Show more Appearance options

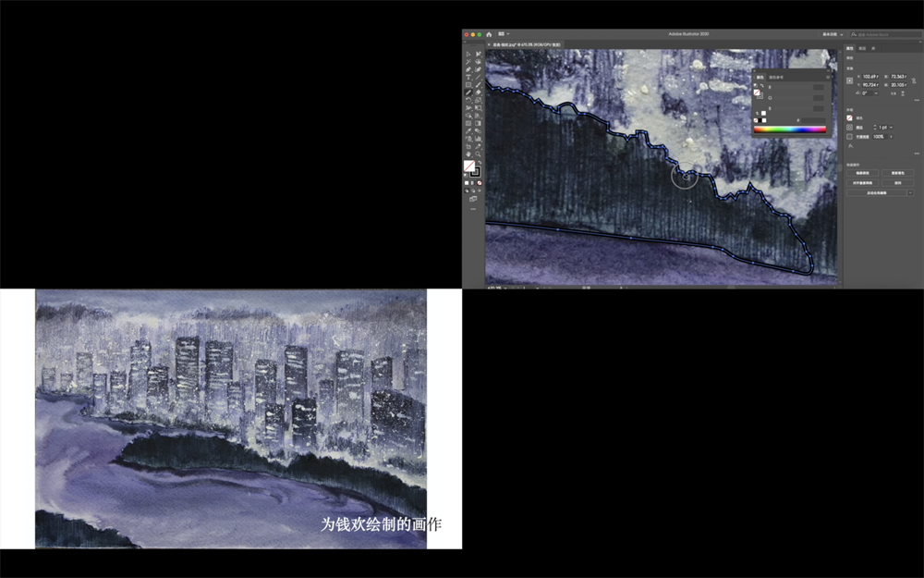click(x=917, y=154)
